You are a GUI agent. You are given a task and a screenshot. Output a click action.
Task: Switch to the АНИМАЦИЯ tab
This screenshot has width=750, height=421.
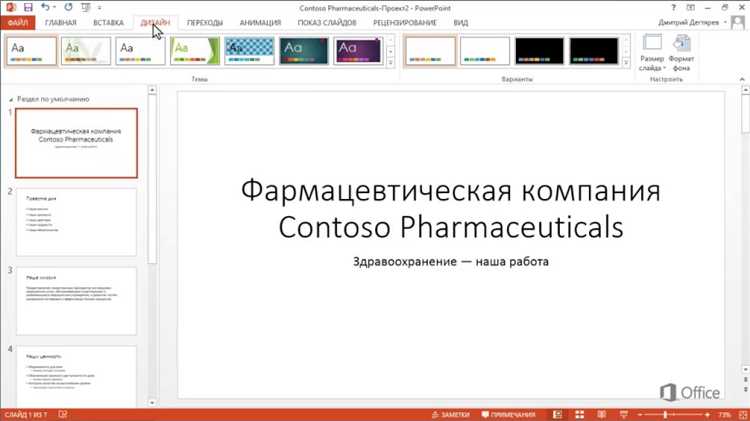(260, 22)
